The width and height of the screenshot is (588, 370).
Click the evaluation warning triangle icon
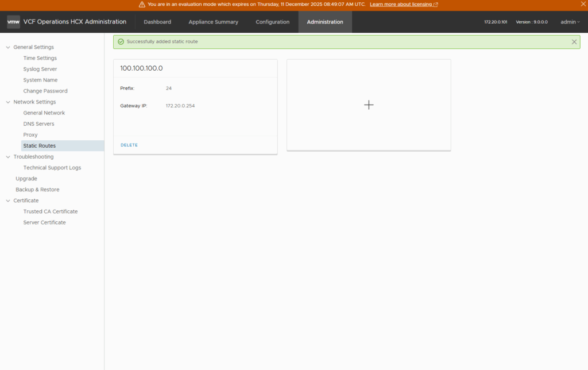click(142, 5)
